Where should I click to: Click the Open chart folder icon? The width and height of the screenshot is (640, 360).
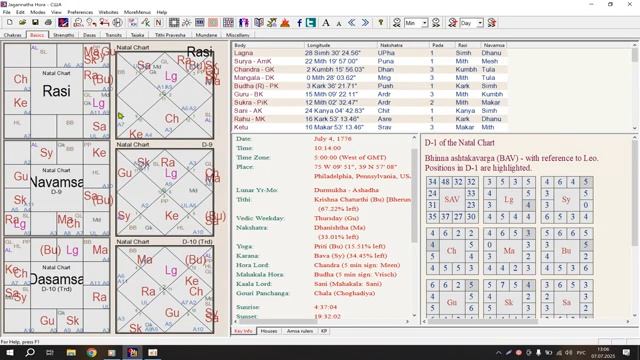(22, 23)
